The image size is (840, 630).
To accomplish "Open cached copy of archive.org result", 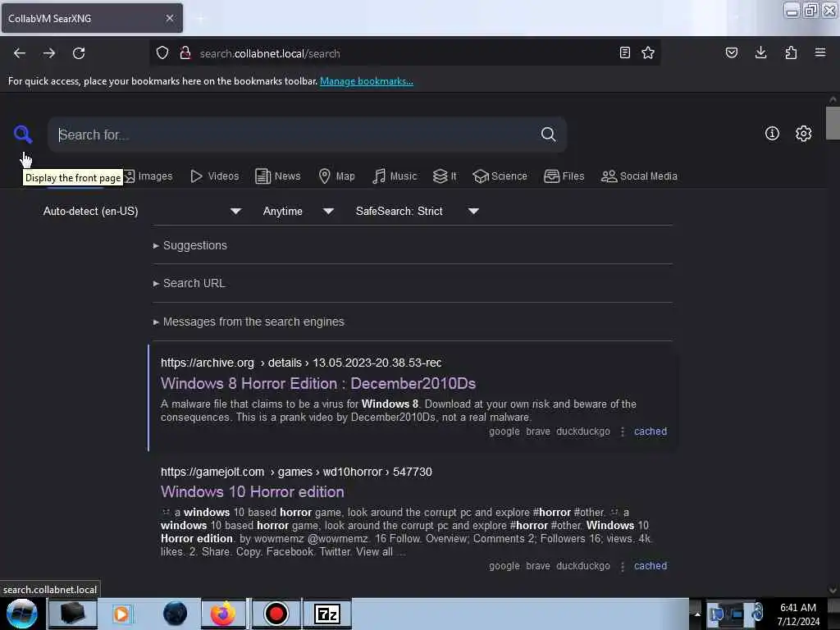I will pos(651,431).
